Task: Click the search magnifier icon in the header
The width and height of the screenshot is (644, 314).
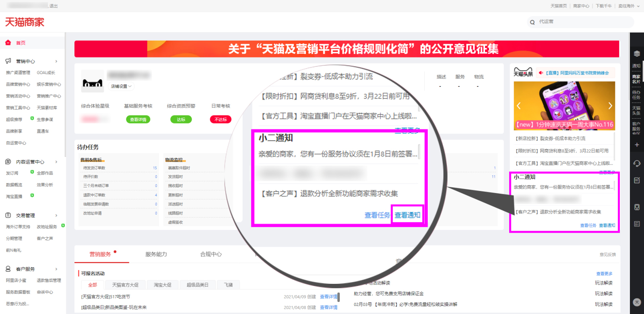Action: [533, 22]
